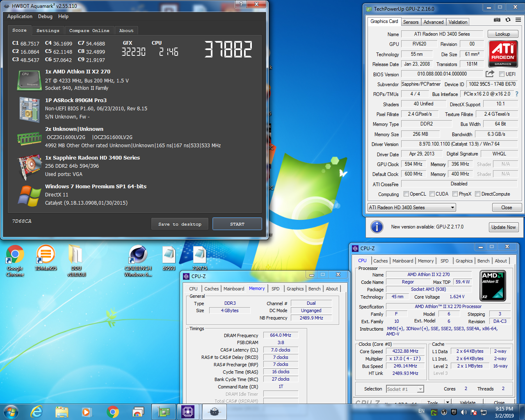
Task: Click the EN language indicator in taskbar
Action: (421, 411)
